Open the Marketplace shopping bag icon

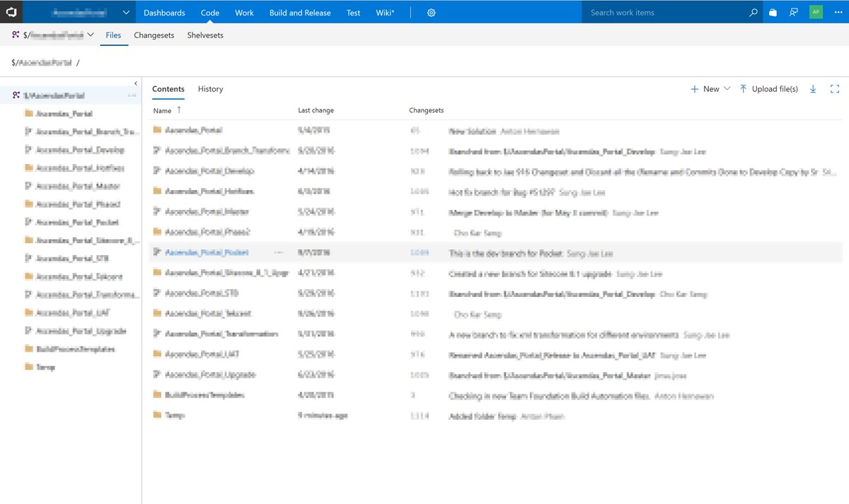pyautogui.click(x=773, y=12)
